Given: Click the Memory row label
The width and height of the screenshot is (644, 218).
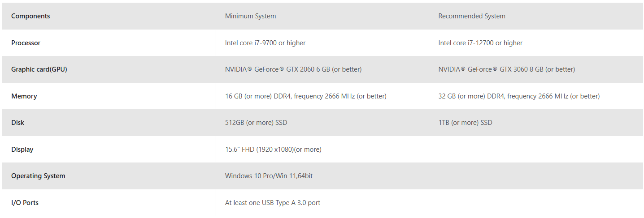Looking at the screenshot, I should (24, 96).
